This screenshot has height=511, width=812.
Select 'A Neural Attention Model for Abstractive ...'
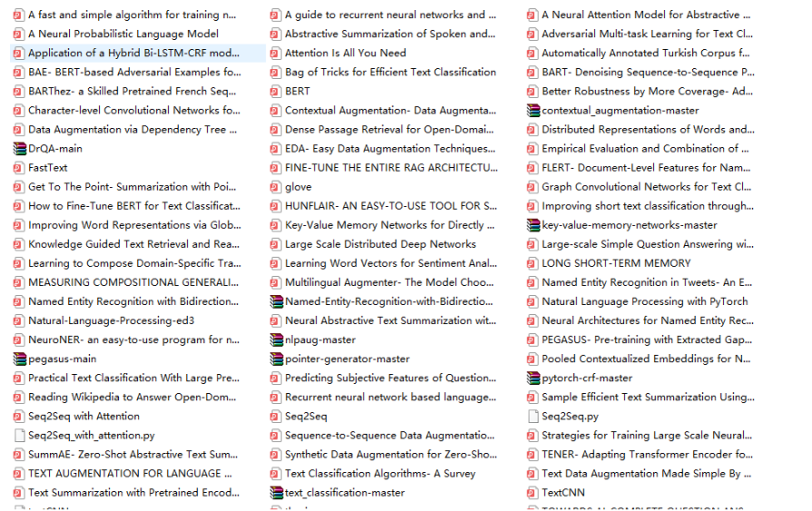coord(646,15)
